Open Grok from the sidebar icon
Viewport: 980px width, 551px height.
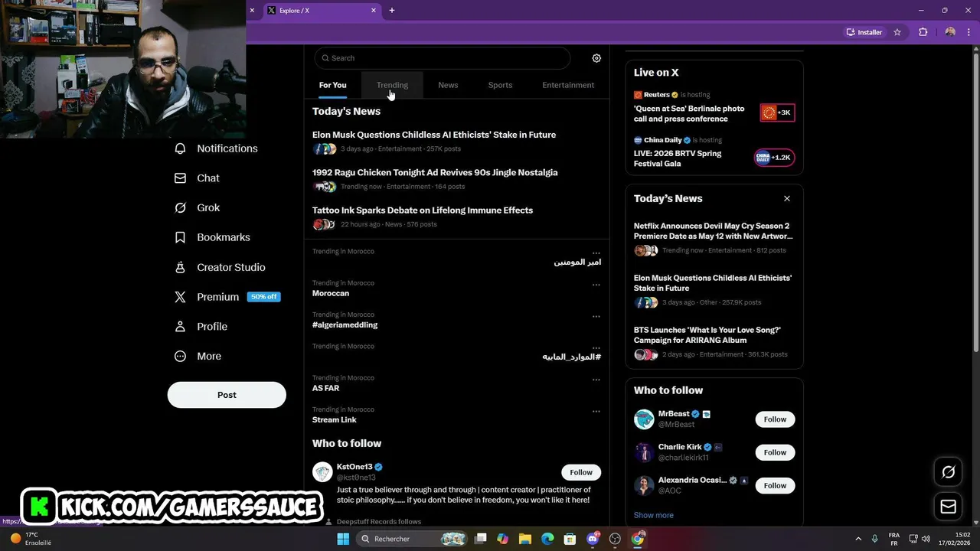[180, 208]
